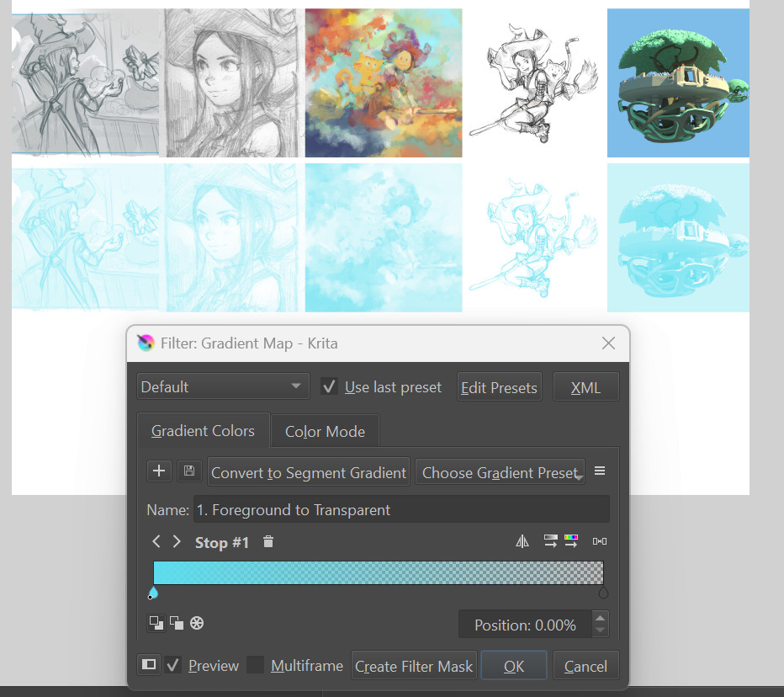This screenshot has height=697, width=784.
Task: Click the Position 0.00% value field
Action: point(525,625)
